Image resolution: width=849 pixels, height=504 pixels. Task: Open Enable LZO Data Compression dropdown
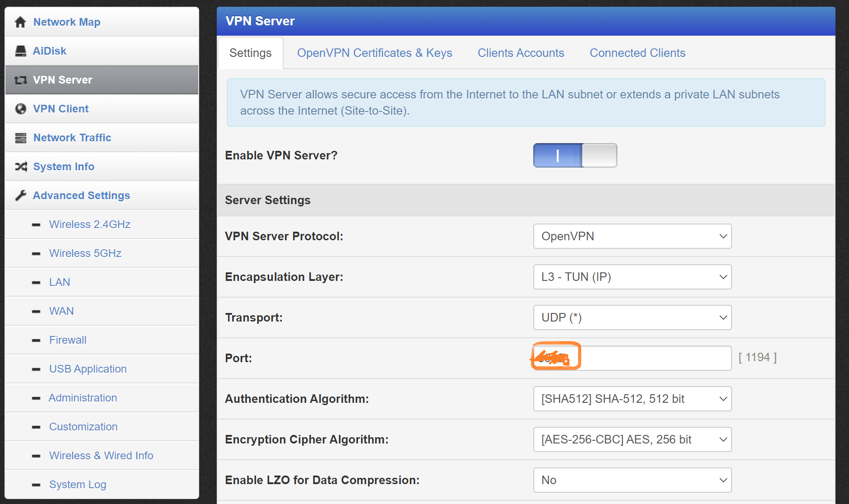(x=632, y=480)
